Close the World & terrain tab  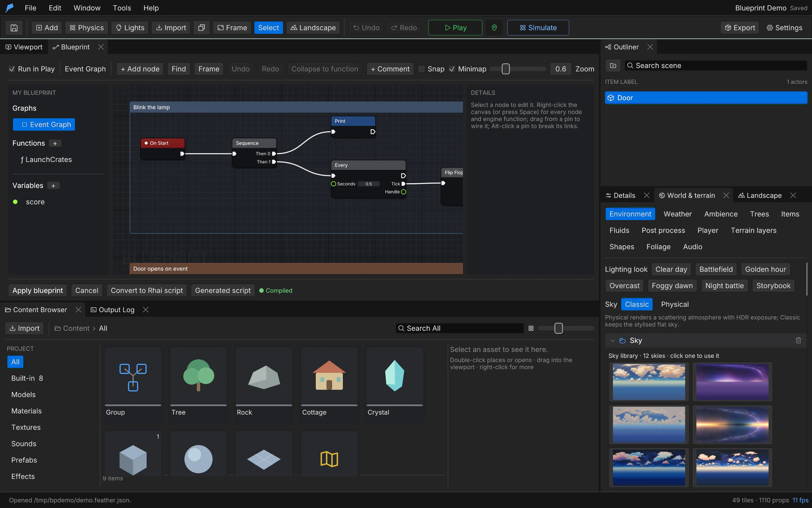726,196
